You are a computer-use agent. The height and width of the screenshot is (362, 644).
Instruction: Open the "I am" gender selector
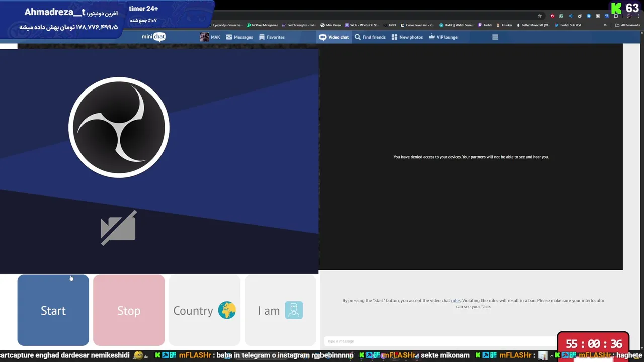point(280,310)
